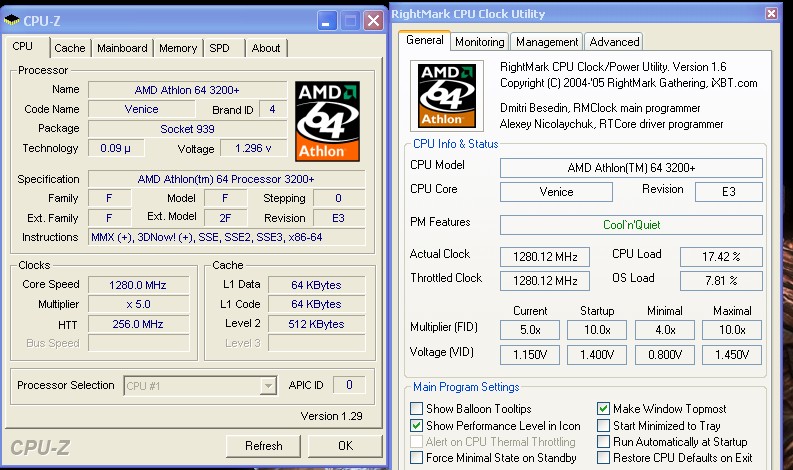
Task: Enable Show Balloon Tooltips checkbox
Action: [416, 408]
